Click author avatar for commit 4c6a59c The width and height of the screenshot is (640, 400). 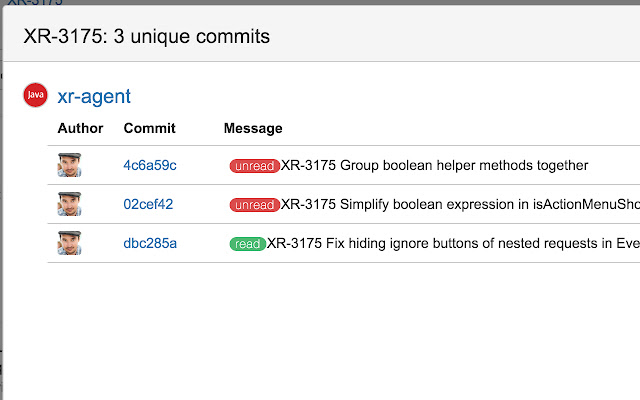point(69,165)
